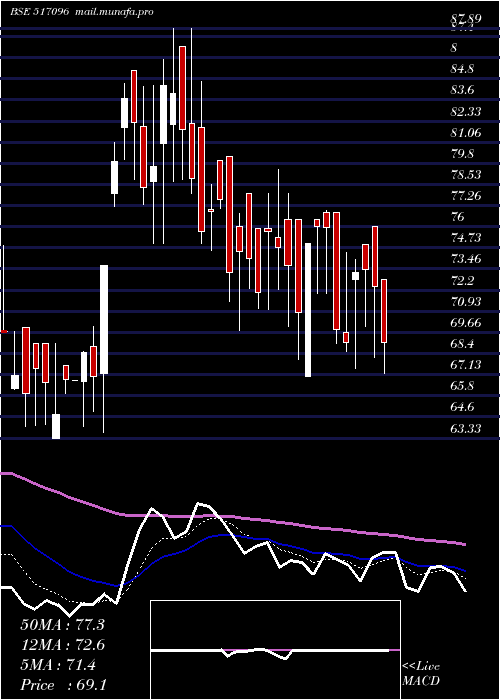500x700 pixels.
Task: Select the 68.4 price axis label
Action: tap(462, 344)
